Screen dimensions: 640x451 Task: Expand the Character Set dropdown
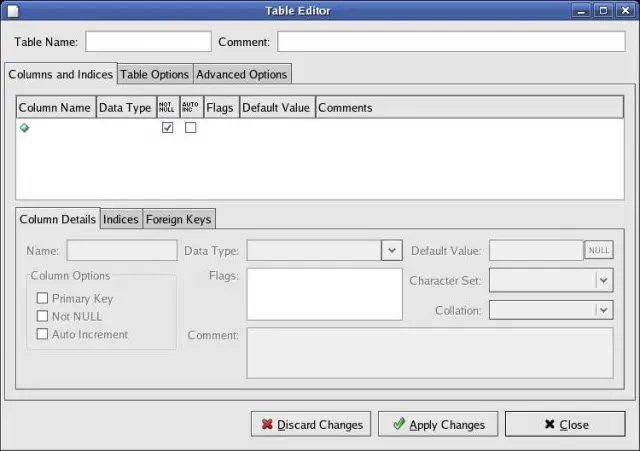603,281
